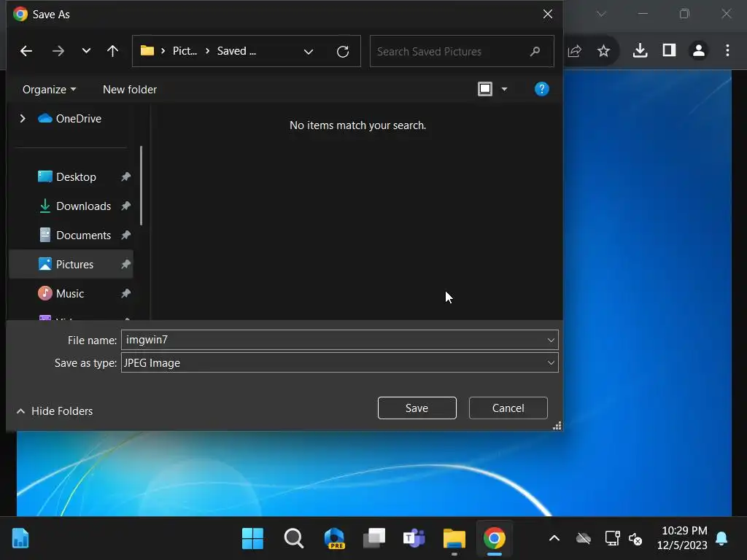Click the pin icon next to Downloads

pyautogui.click(x=125, y=206)
